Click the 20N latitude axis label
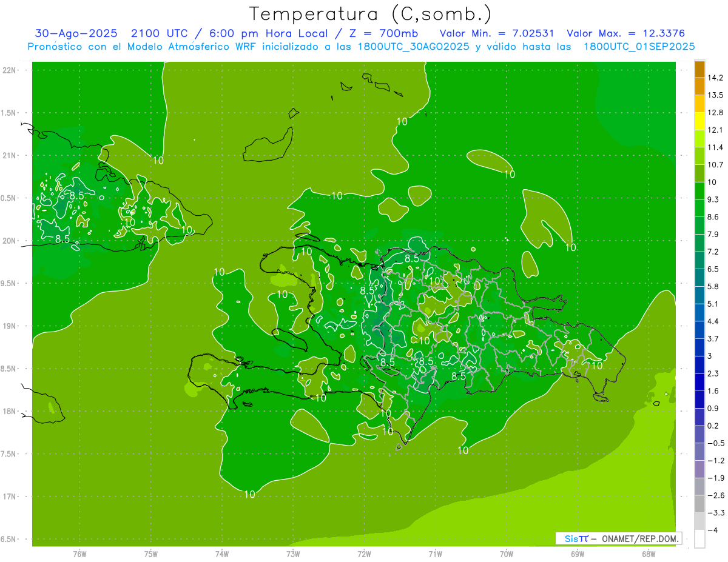This screenshot has width=728, height=562. click(x=10, y=241)
